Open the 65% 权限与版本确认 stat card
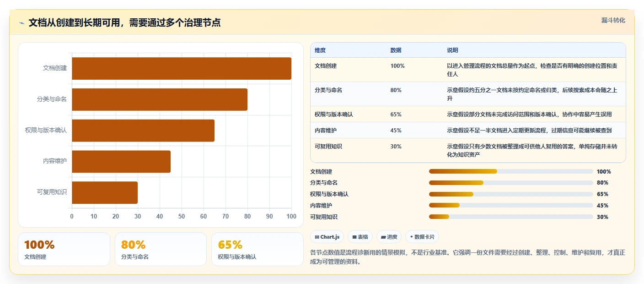The width and height of the screenshot is (644, 284). coord(258,249)
